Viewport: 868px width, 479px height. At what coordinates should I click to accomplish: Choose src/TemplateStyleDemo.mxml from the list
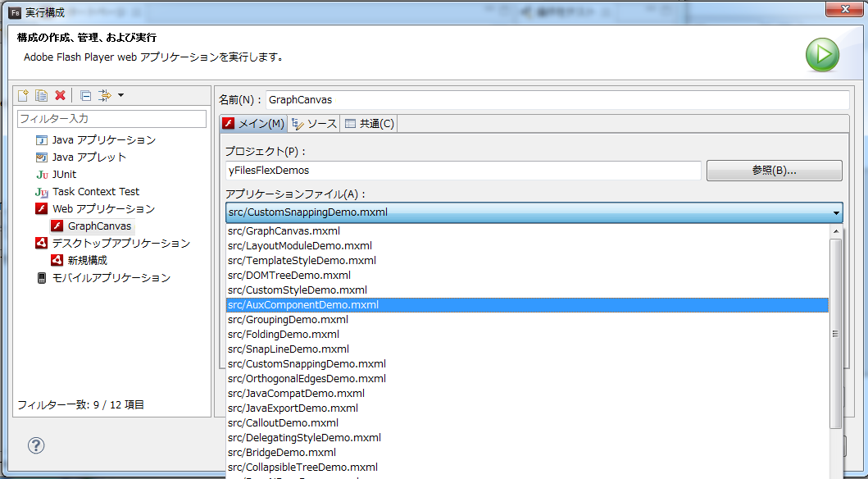(527, 260)
